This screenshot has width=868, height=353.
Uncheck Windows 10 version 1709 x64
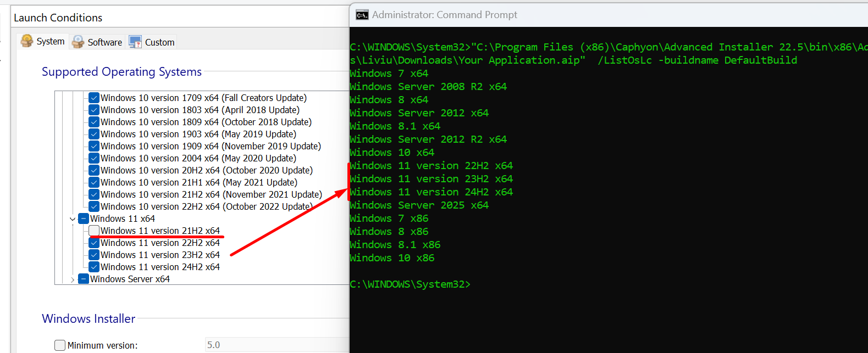94,98
